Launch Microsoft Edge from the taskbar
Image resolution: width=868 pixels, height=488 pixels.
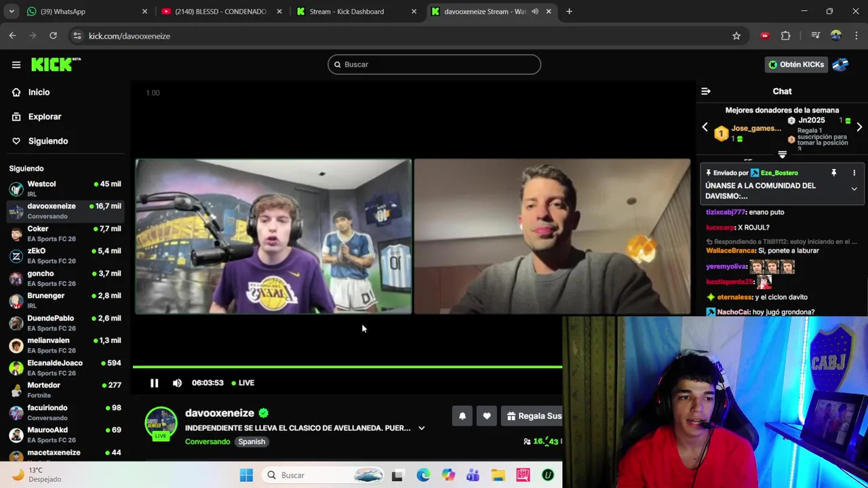(x=423, y=475)
